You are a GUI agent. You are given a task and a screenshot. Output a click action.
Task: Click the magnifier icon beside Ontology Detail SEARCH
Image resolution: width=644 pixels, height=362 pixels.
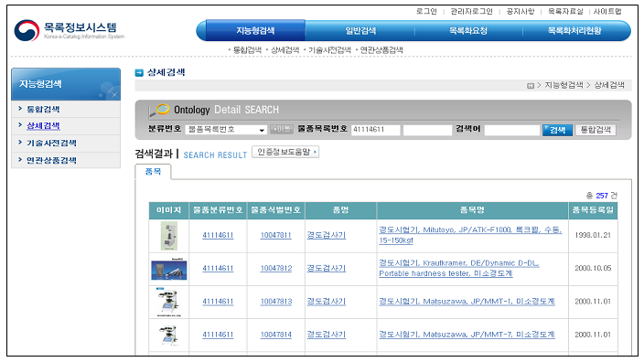tap(158, 110)
